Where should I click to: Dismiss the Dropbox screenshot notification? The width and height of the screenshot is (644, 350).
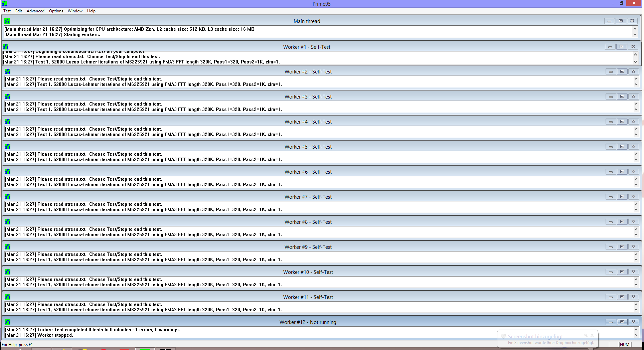592,335
